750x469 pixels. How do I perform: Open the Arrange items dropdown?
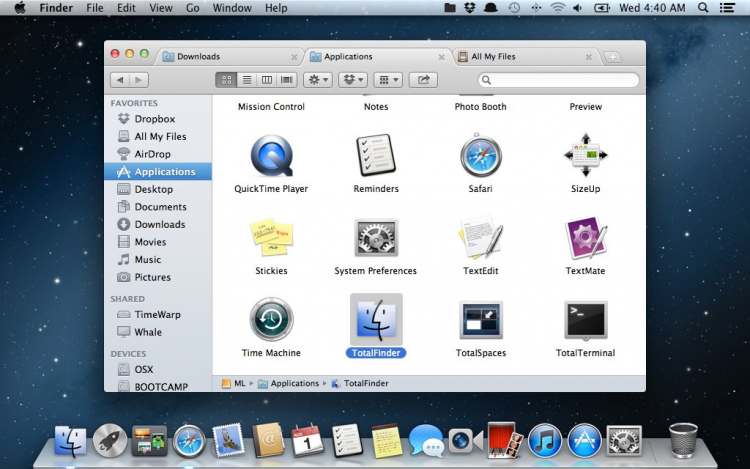point(388,80)
